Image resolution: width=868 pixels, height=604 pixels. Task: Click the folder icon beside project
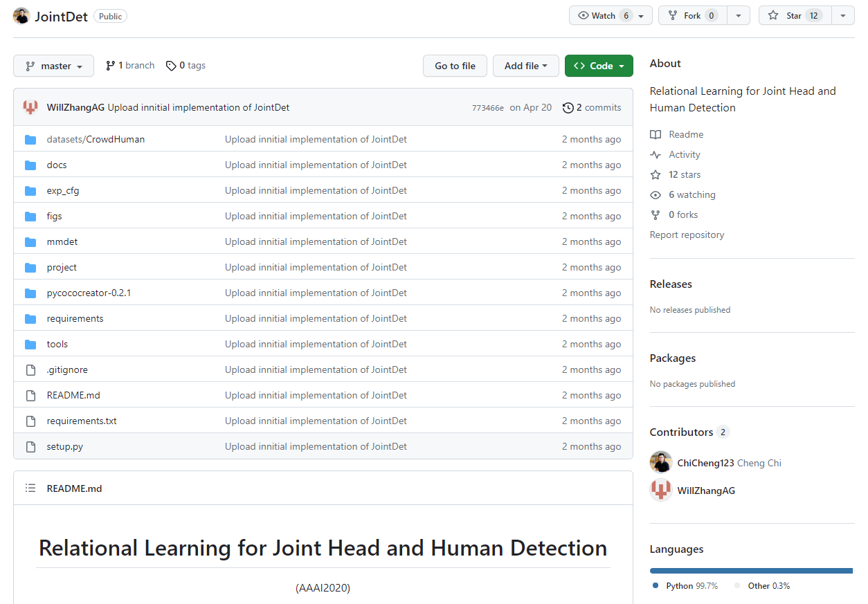coord(30,267)
